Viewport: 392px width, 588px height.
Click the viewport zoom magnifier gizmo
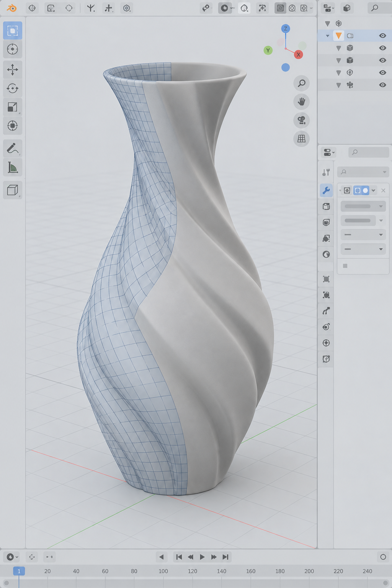(302, 83)
